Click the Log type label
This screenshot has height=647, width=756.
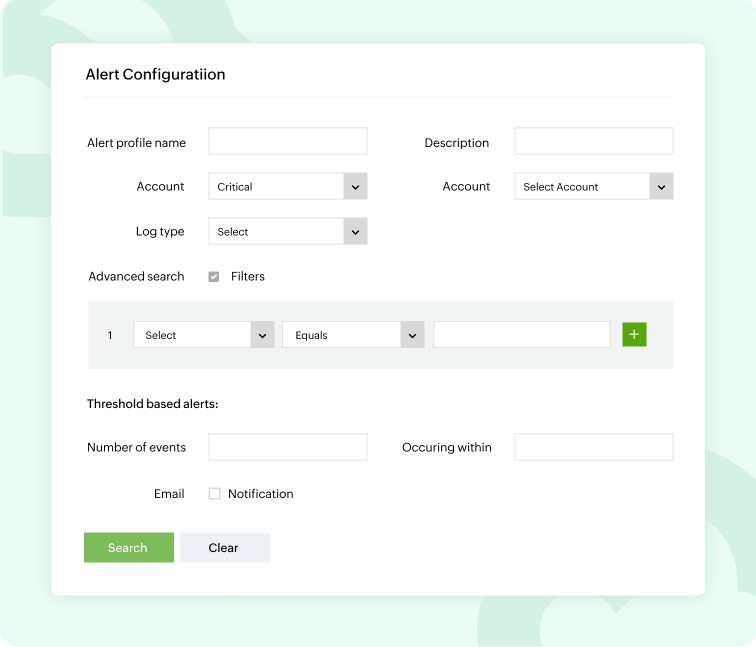160,232
